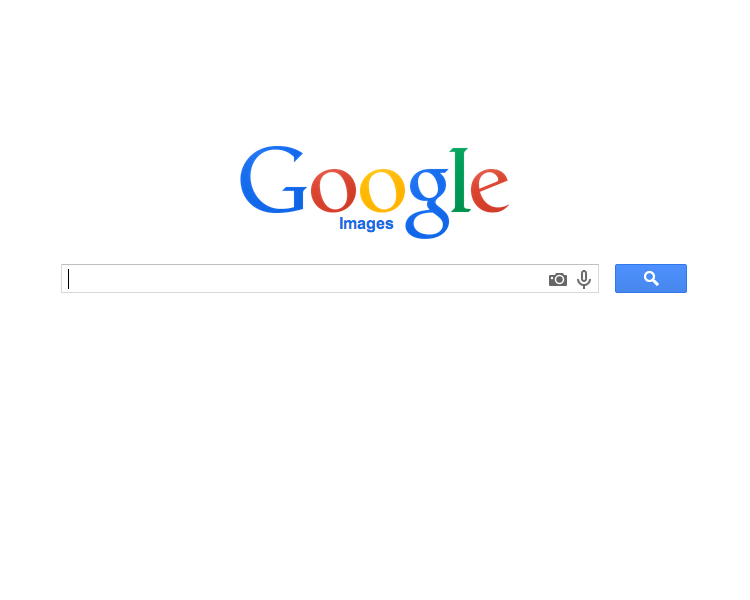Click the red letter e in Google
The image size is (750, 600).
(x=489, y=190)
